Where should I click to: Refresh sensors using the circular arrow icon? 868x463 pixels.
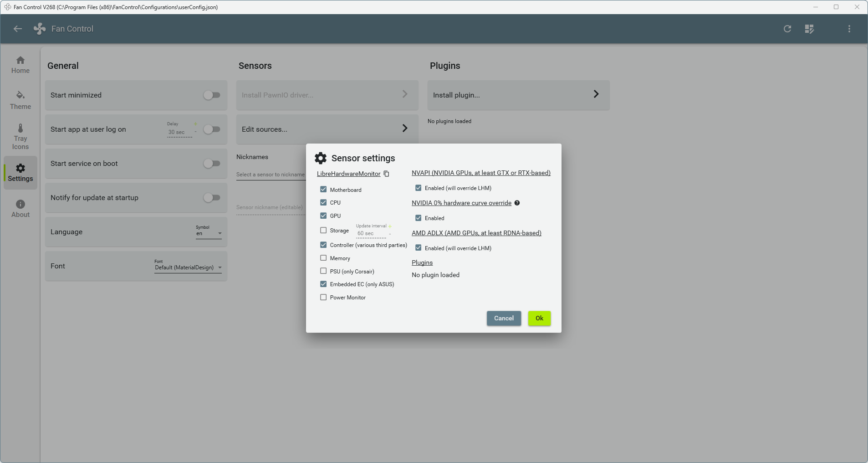point(787,29)
